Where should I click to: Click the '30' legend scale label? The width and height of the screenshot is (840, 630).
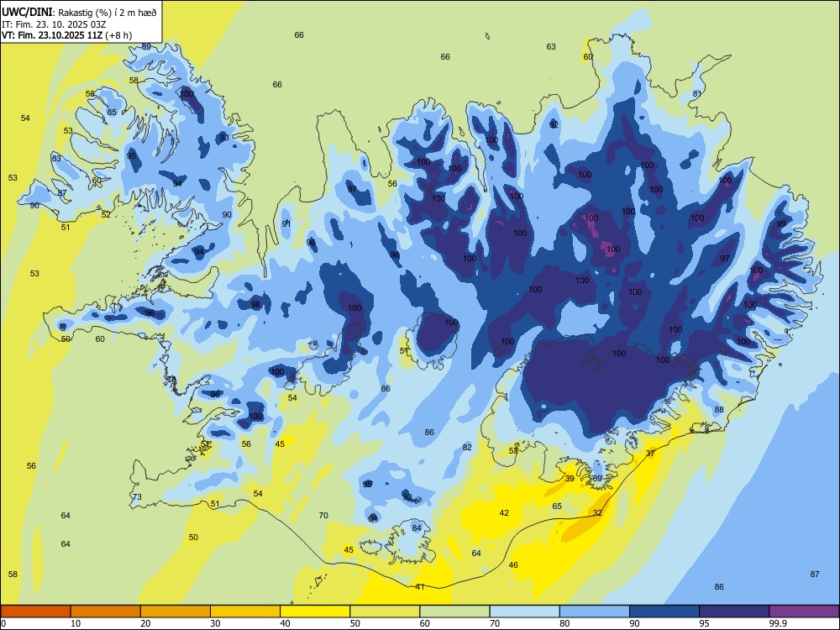pyautogui.click(x=215, y=623)
